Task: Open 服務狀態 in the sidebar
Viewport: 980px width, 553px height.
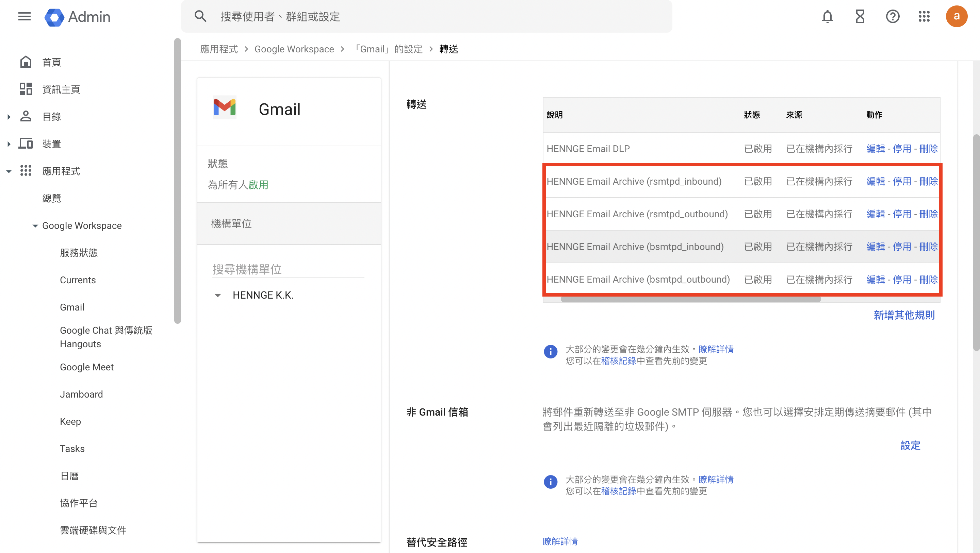Action: click(x=79, y=253)
